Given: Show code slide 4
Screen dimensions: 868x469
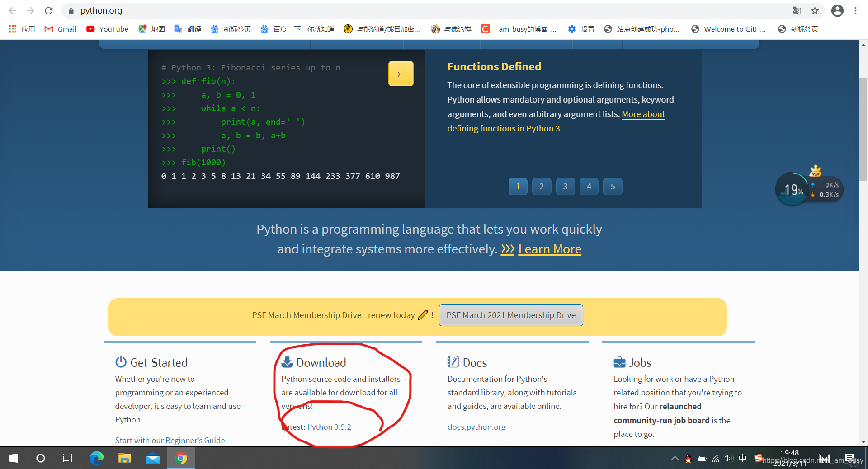Looking at the screenshot, I should click(589, 187).
